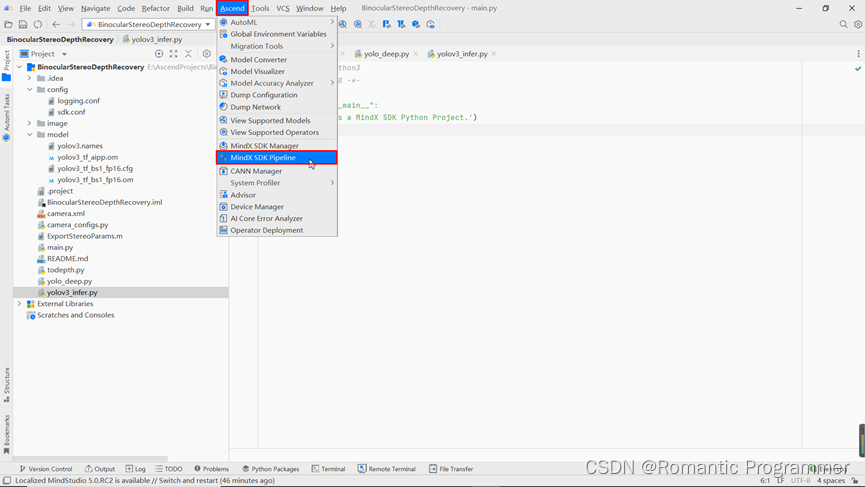Screen dimensions: 865x487
Task: Open the Problems tool window button
Action: click(x=211, y=469)
